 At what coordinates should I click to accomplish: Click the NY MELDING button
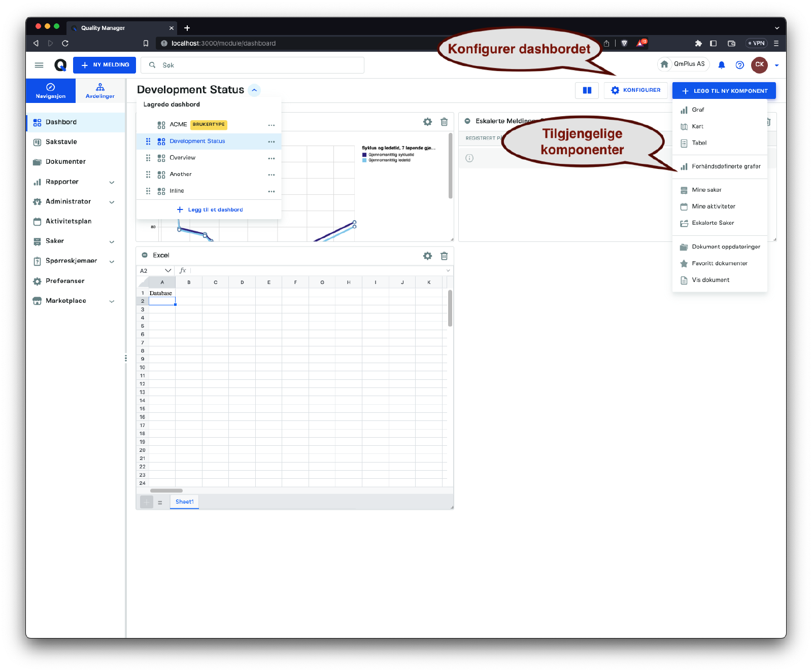pyautogui.click(x=105, y=65)
